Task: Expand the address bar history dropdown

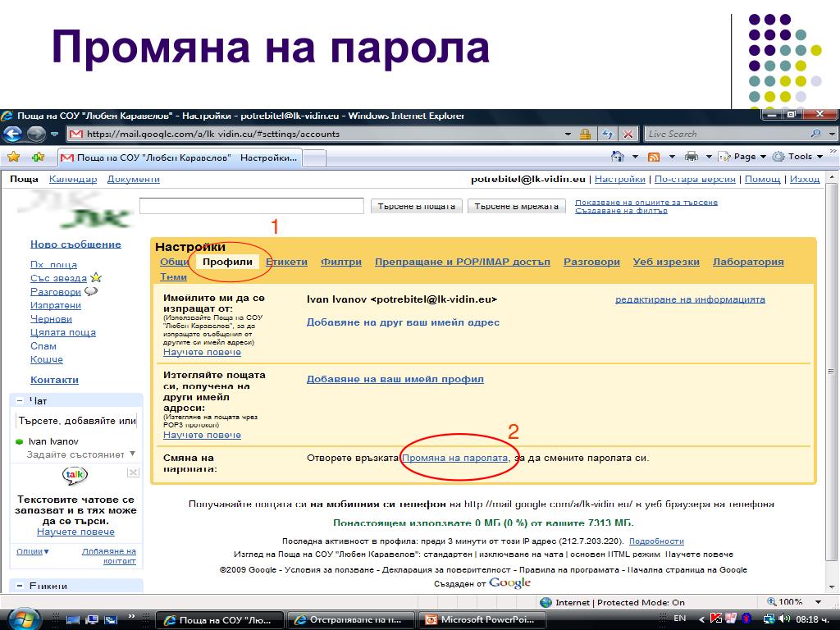Action: 568,134
